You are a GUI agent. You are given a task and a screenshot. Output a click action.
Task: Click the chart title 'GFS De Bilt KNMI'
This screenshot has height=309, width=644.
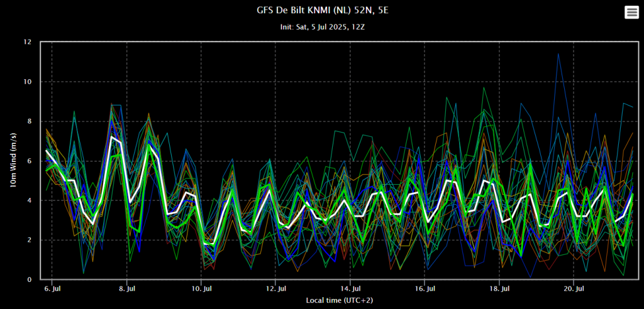(321, 11)
